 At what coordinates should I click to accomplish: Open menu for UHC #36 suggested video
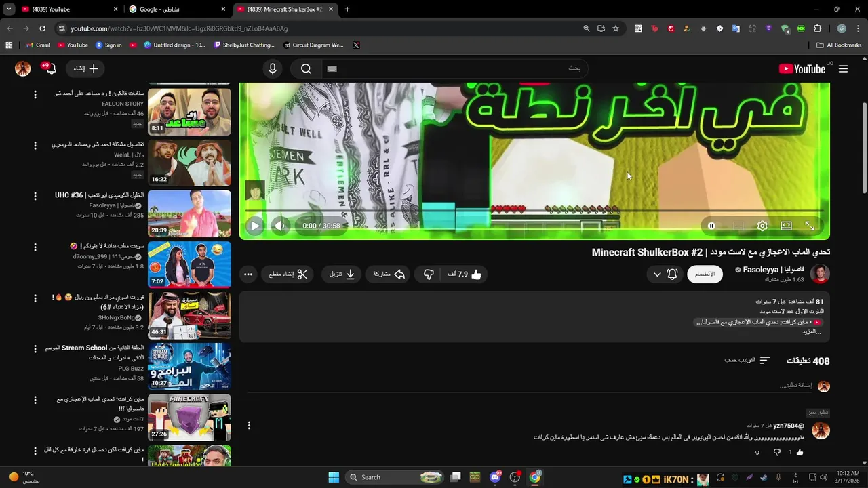pyautogui.click(x=35, y=196)
